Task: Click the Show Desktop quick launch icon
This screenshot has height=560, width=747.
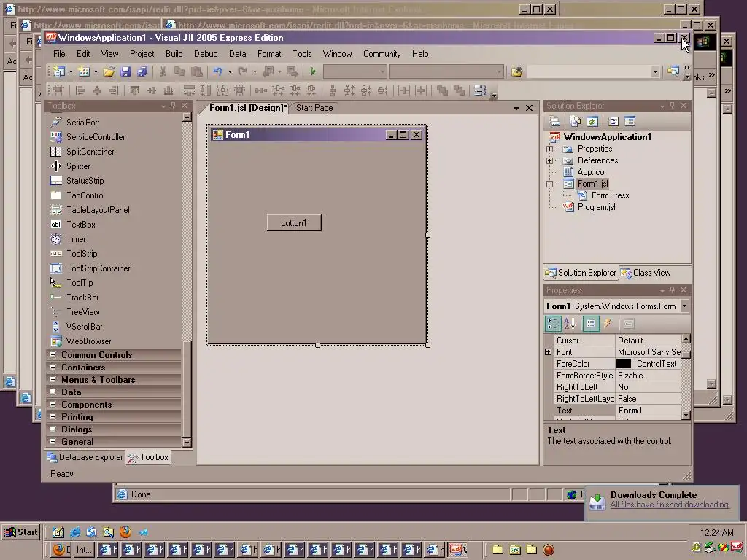Action: [58, 532]
